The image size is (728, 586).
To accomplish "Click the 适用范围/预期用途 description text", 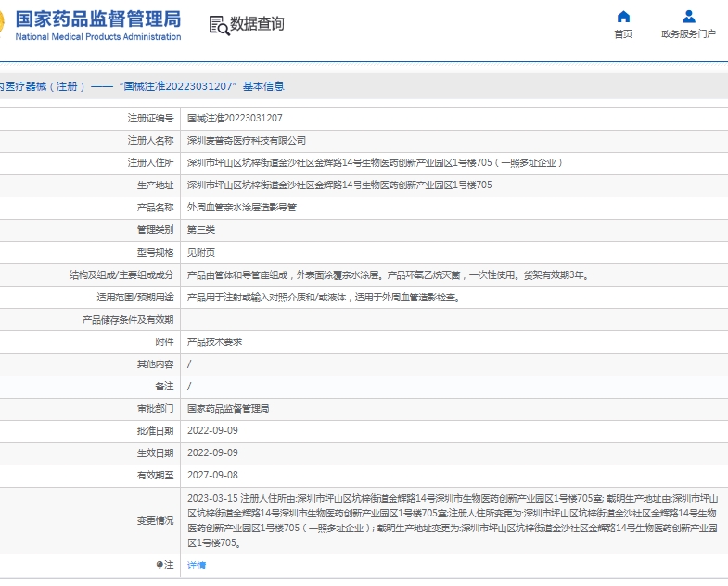I will [324, 298].
